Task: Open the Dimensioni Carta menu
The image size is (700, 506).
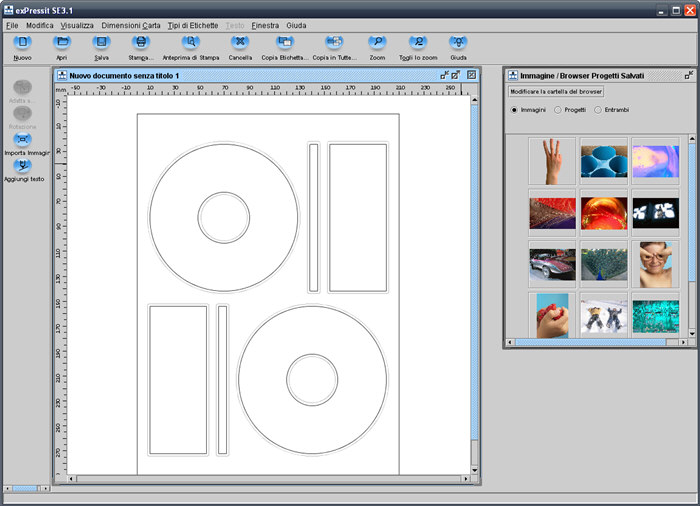Action: (x=131, y=25)
